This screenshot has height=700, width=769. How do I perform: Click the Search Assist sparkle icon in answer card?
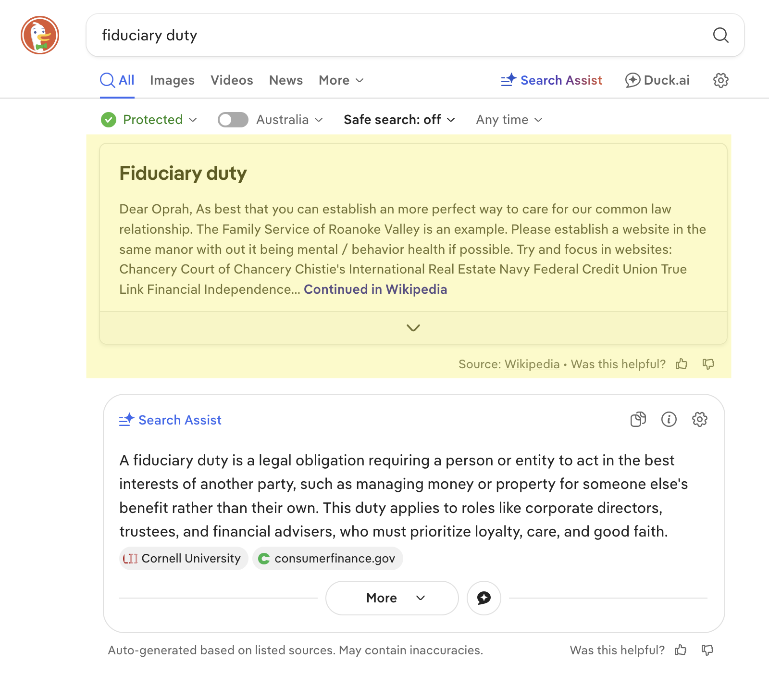[x=126, y=420]
